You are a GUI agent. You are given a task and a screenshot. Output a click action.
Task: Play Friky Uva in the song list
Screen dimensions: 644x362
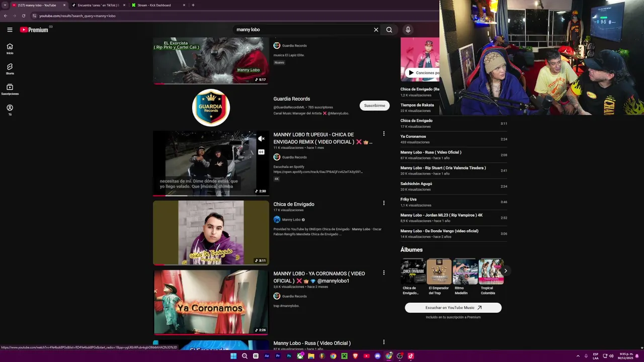tap(454, 202)
